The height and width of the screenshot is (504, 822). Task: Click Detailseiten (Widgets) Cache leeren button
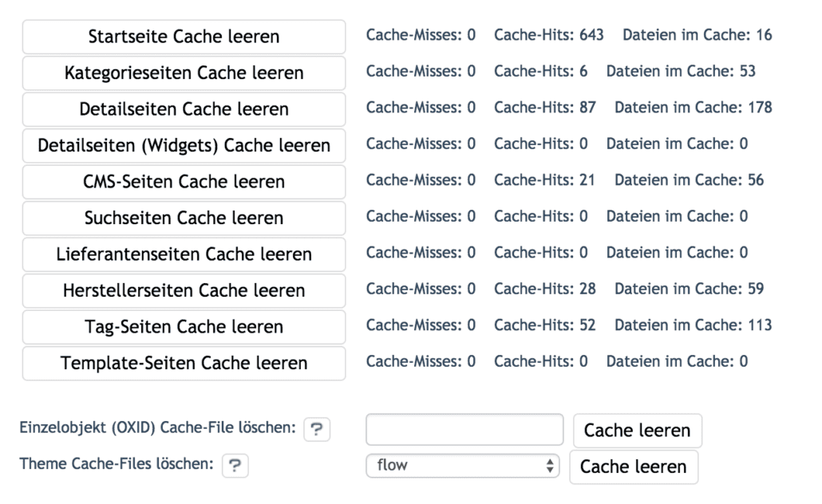[x=184, y=145]
